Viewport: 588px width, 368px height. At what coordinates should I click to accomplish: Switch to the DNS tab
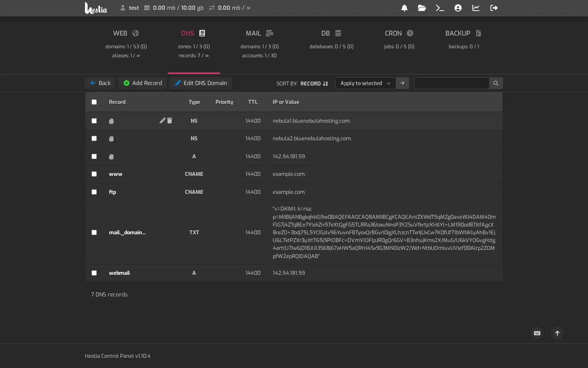[x=194, y=44]
